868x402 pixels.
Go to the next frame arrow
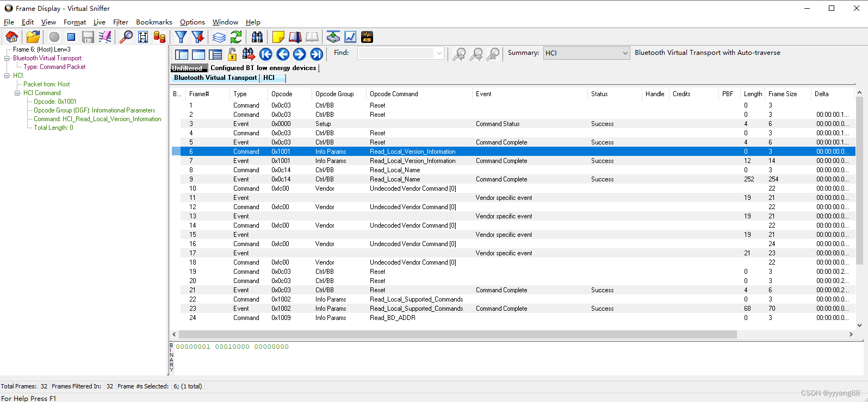point(300,54)
